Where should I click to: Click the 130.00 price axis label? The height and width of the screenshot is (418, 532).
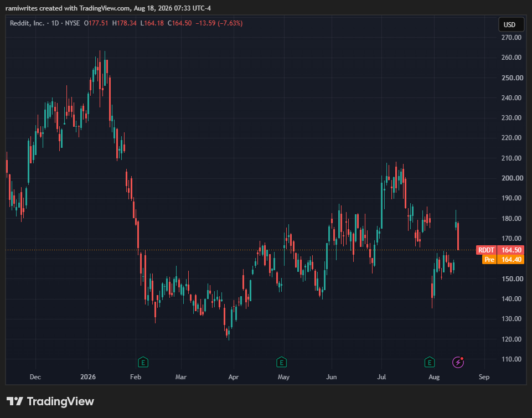pos(512,319)
